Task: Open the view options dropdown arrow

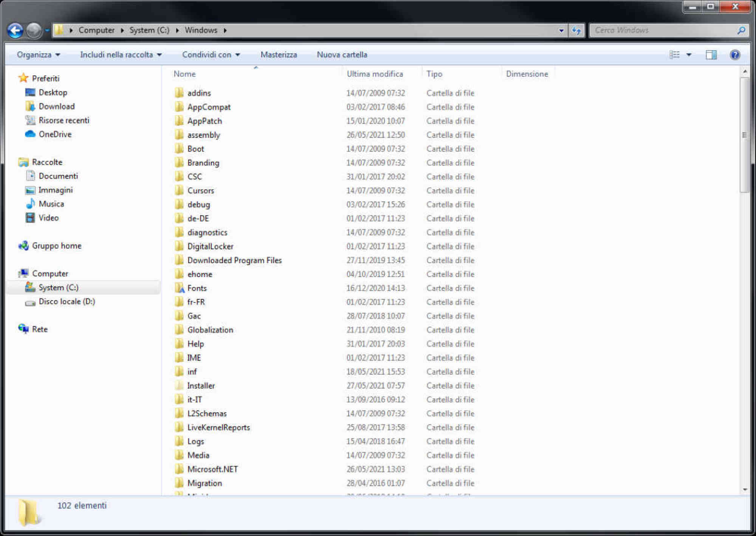Action: pos(689,55)
